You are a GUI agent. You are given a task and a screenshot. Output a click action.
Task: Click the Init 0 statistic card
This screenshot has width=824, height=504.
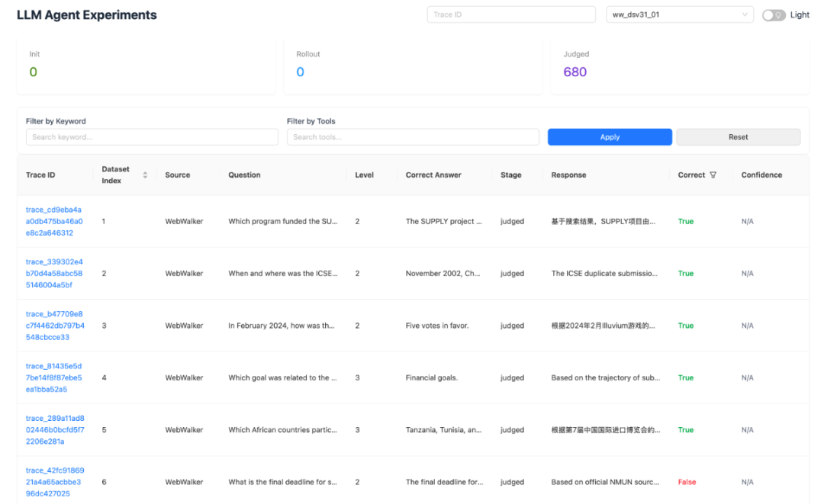pyautogui.click(x=146, y=66)
